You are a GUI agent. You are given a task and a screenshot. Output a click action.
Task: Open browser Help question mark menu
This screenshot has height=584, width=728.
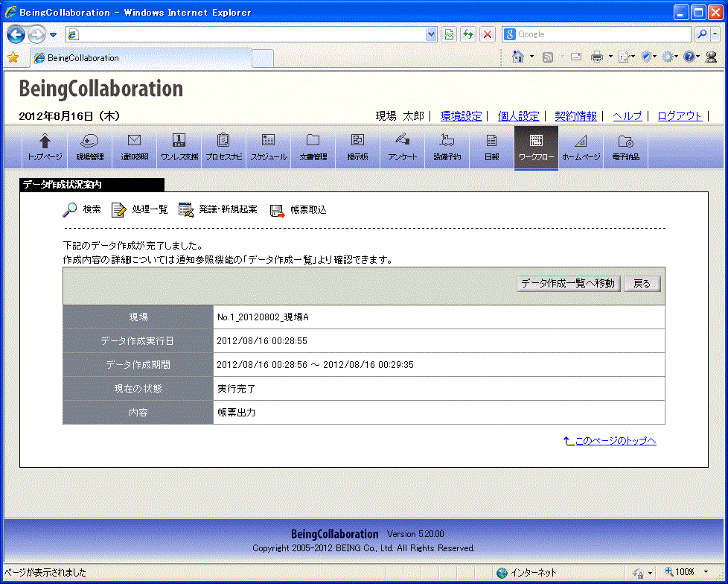click(692, 57)
